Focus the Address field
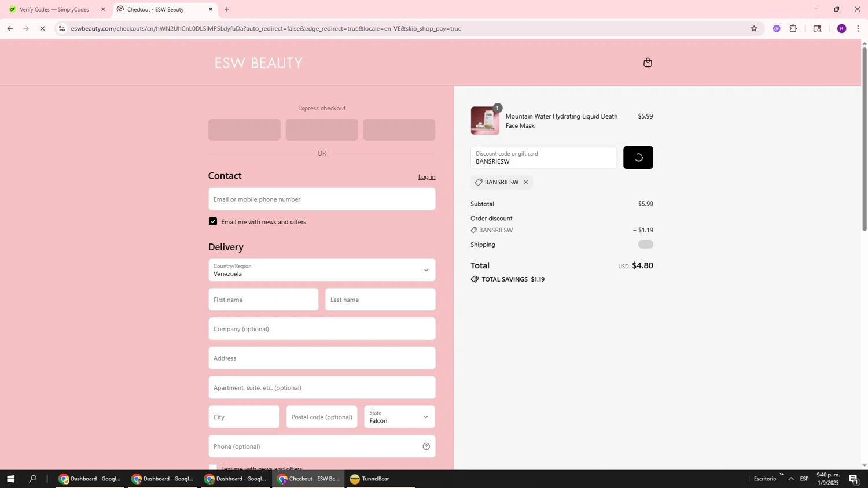 pyautogui.click(x=322, y=358)
